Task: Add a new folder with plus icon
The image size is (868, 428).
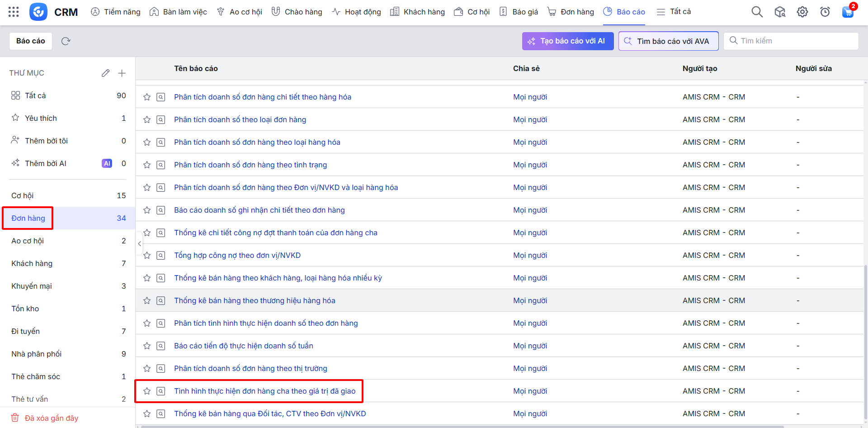Action: [122, 73]
